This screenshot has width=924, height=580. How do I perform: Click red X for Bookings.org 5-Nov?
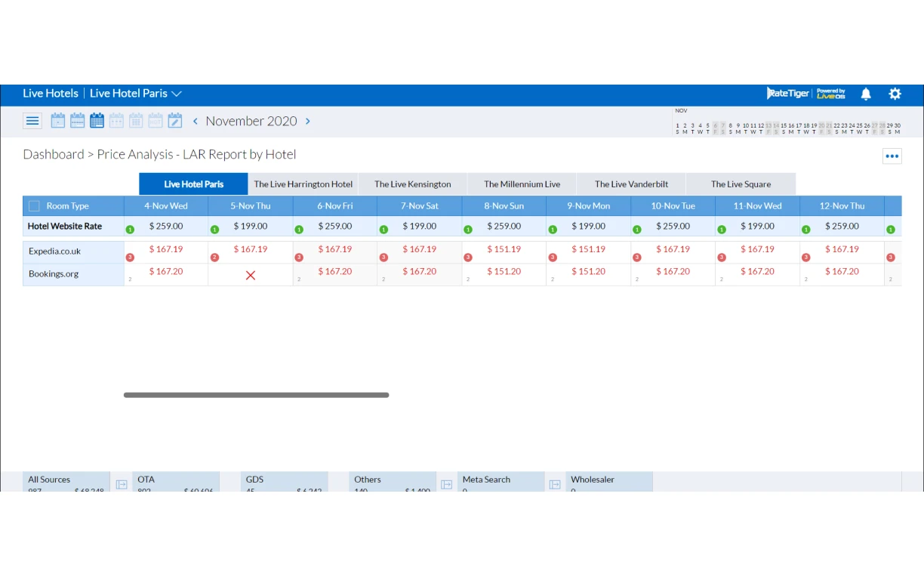point(251,276)
